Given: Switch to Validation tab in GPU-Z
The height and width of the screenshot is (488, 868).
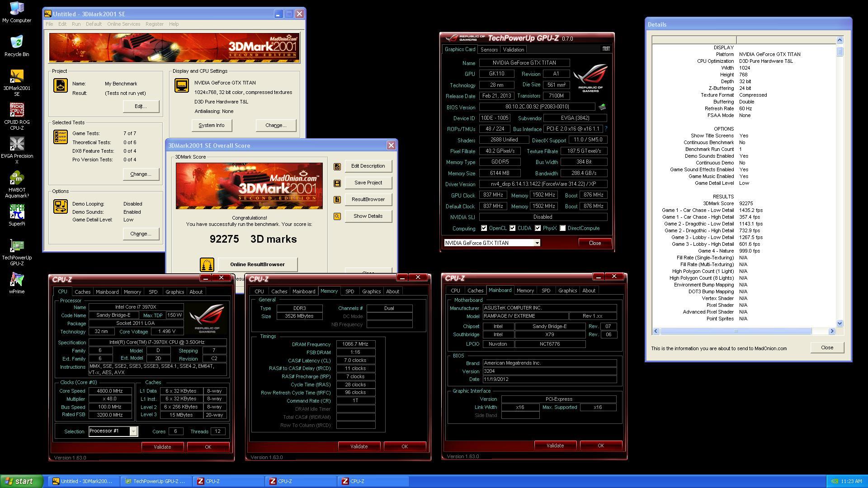Looking at the screenshot, I should click(x=514, y=50).
